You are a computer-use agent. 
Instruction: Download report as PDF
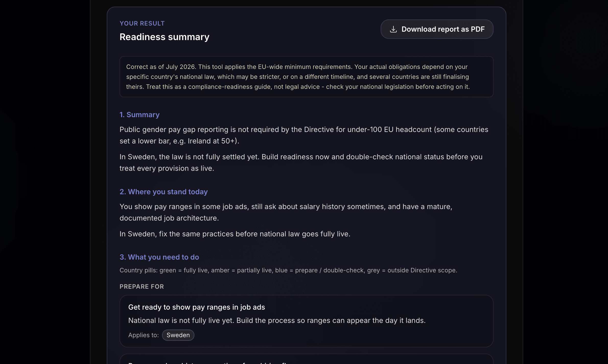coord(437,29)
